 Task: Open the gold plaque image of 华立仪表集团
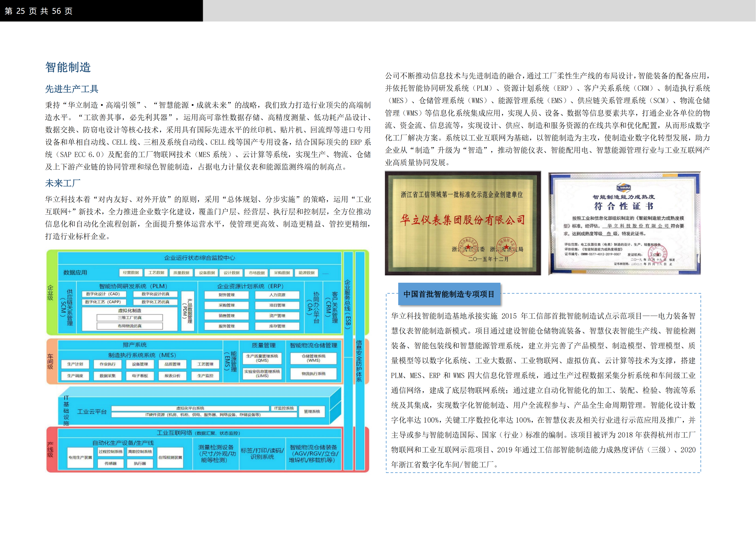coord(462,223)
